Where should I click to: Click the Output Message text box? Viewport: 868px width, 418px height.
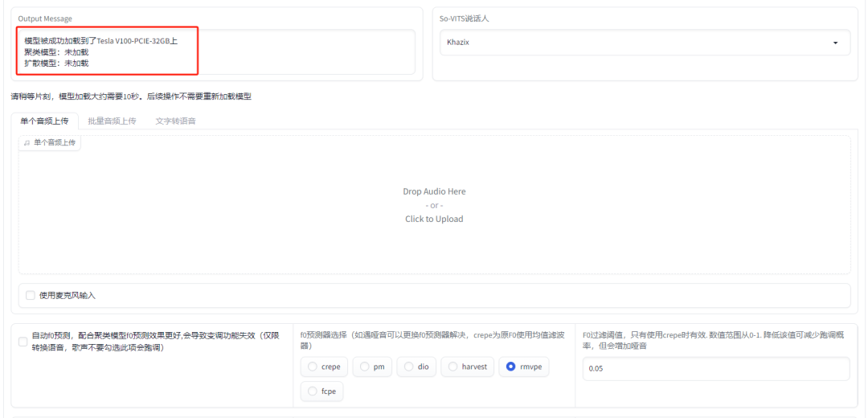click(x=216, y=52)
